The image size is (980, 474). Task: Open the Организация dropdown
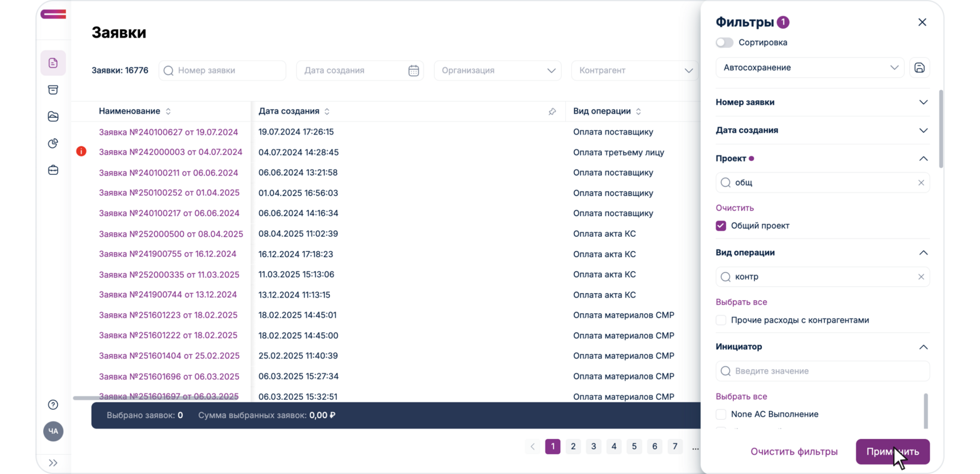point(498,71)
